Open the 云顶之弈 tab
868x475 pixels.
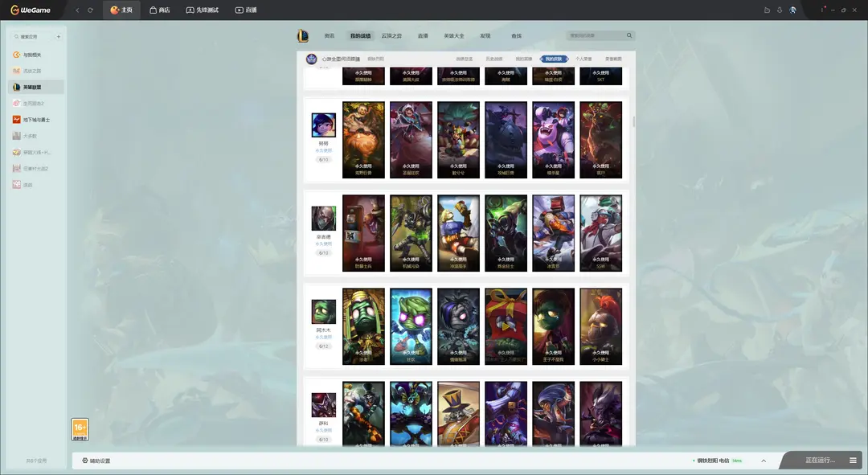(391, 36)
